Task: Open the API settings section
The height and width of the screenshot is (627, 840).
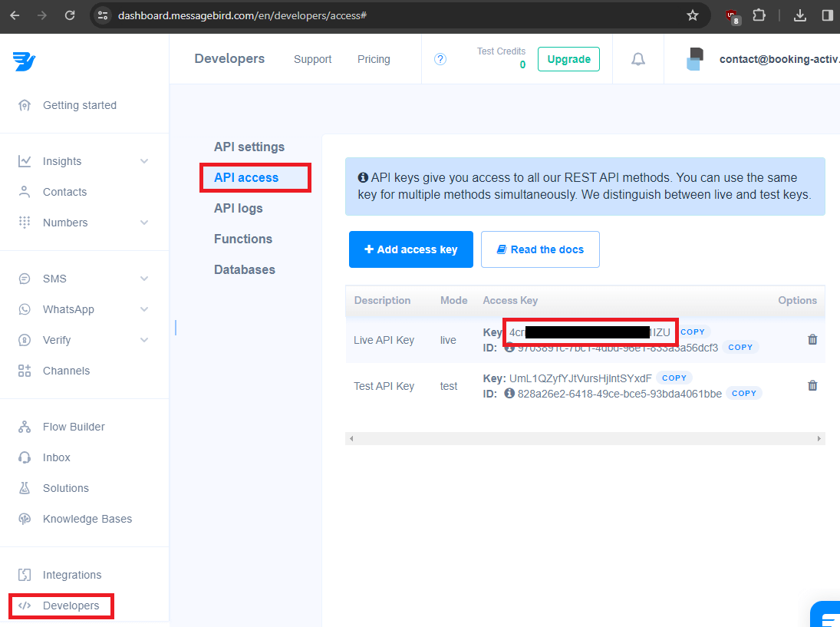Action: tap(249, 147)
